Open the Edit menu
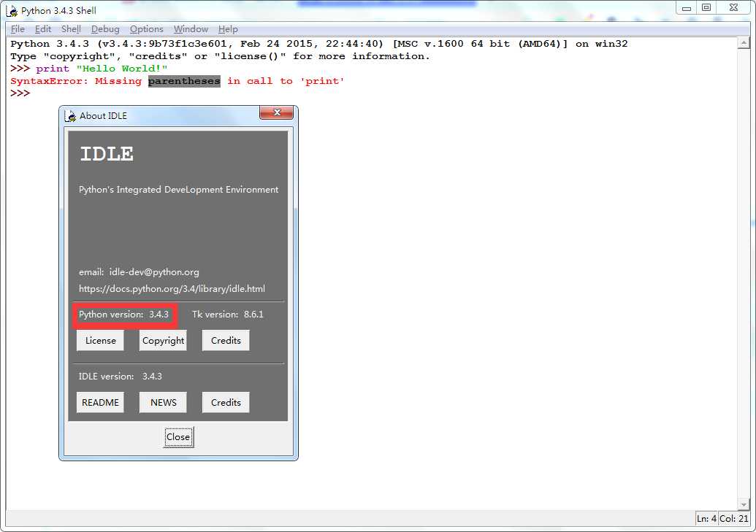Viewport: 756px width, 532px height. point(43,29)
